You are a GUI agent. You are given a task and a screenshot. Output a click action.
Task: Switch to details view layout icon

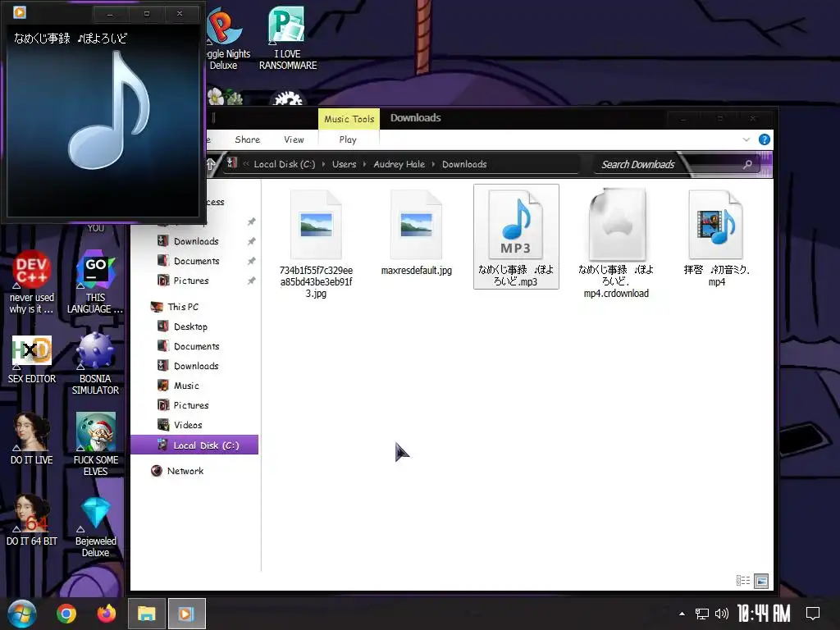[x=743, y=580]
